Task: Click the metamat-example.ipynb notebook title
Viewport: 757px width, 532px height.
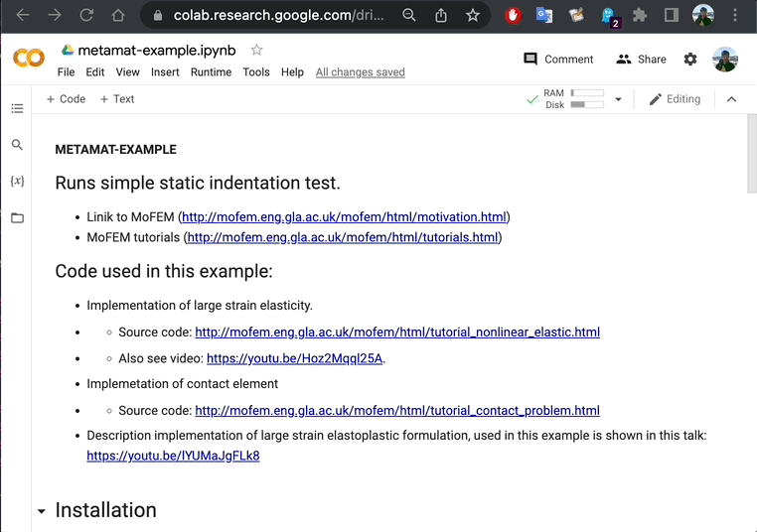Action: coord(157,51)
